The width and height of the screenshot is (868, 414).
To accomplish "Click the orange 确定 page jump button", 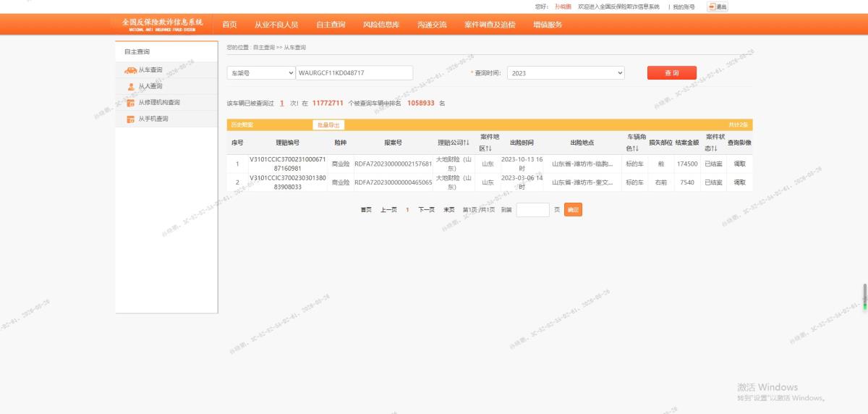I will click(573, 210).
